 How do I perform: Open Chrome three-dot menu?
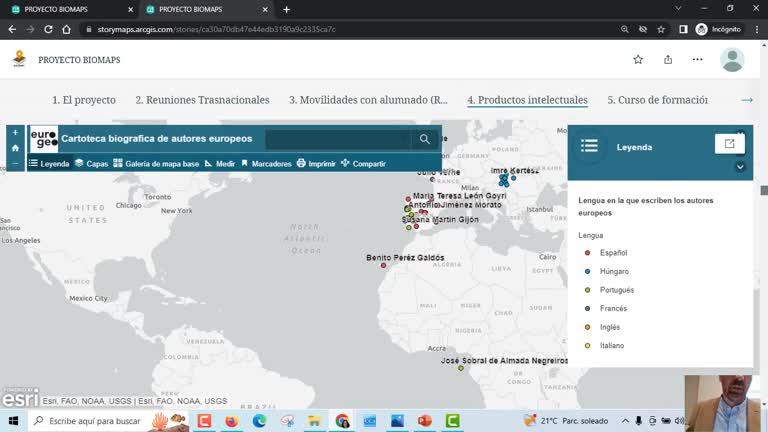pyautogui.click(x=757, y=29)
